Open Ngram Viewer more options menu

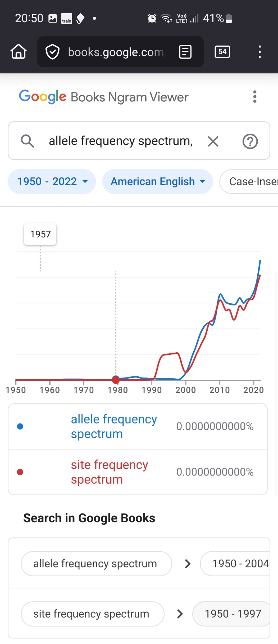coord(255,97)
